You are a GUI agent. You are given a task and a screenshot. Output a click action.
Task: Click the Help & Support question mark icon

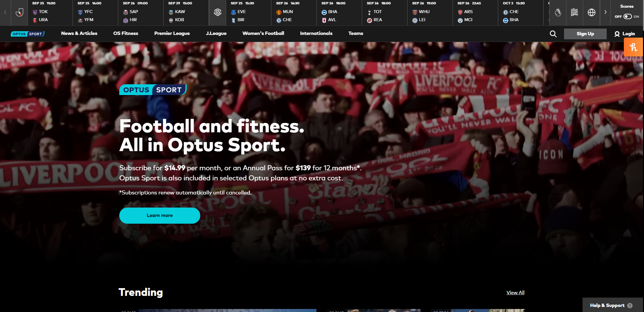[x=630, y=306]
